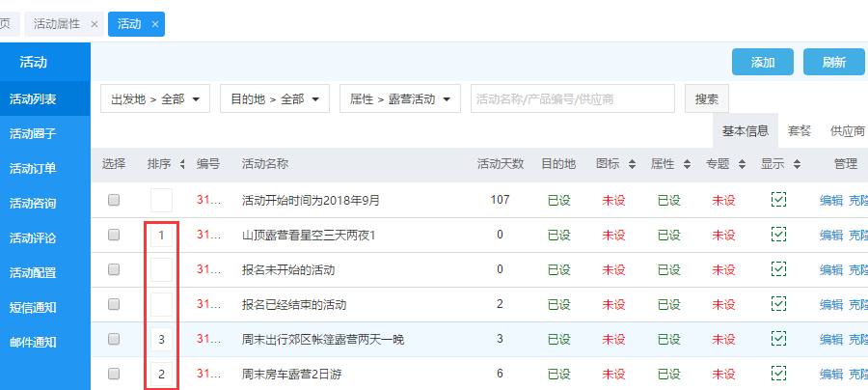Close the 活动属性 tab
The width and height of the screenshot is (868, 390).
(94, 24)
